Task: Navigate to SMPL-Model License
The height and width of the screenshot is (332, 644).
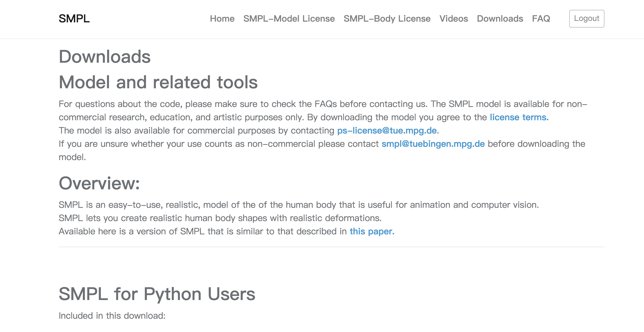Action: pyautogui.click(x=289, y=19)
